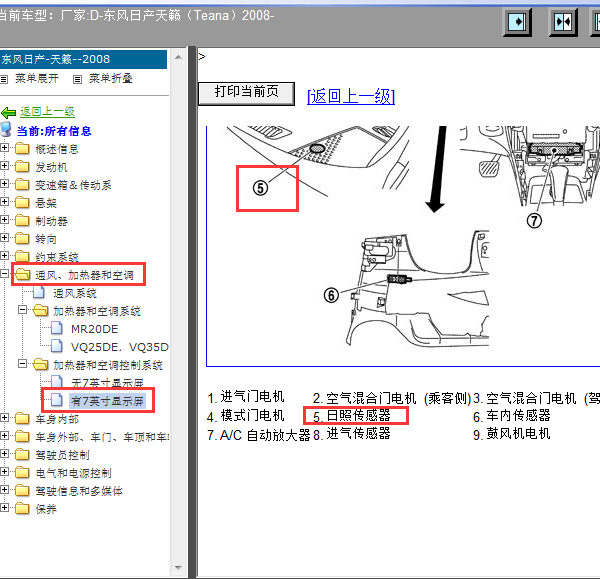Expand the 驾驶信息和多媒体 tree node

4,489
